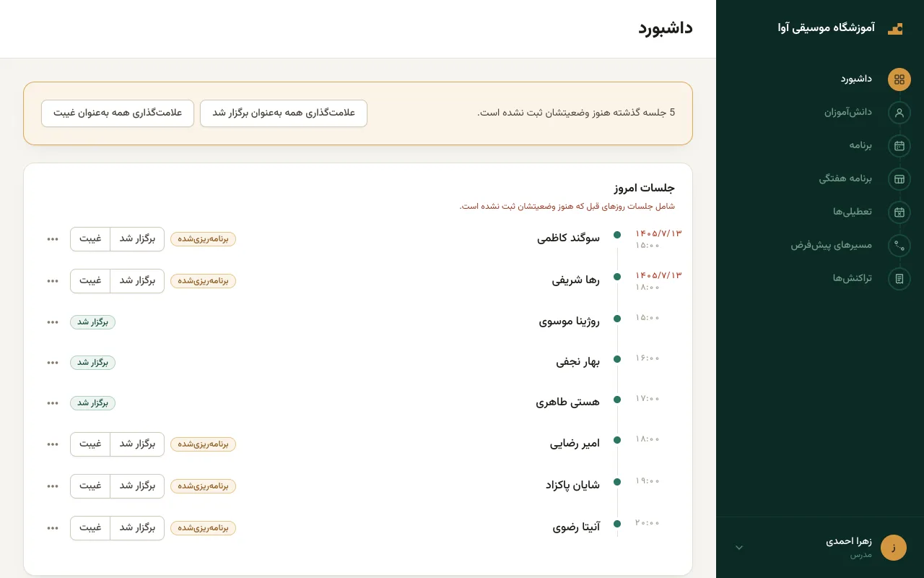Click the تعطیلی‌ها calendar-x icon
This screenshot has width=924, height=578.
[899, 212]
